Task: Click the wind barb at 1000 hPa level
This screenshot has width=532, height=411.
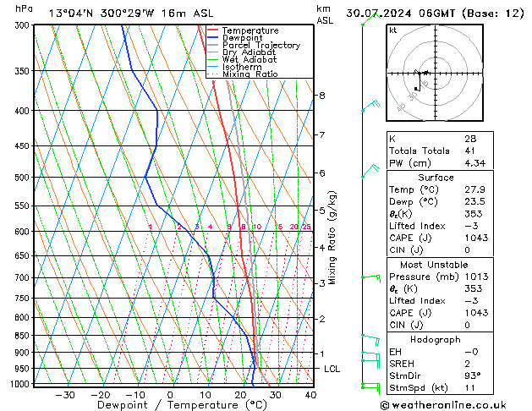Action: pos(370,386)
